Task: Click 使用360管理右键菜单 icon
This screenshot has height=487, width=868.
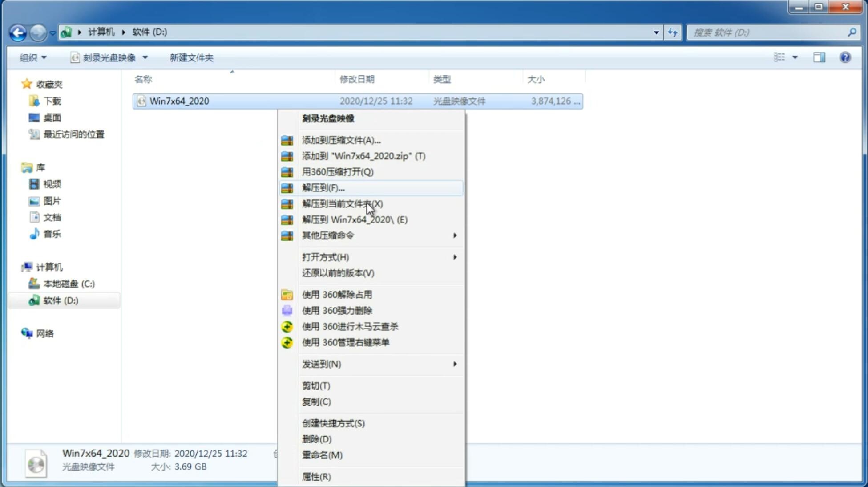Action: [287, 342]
